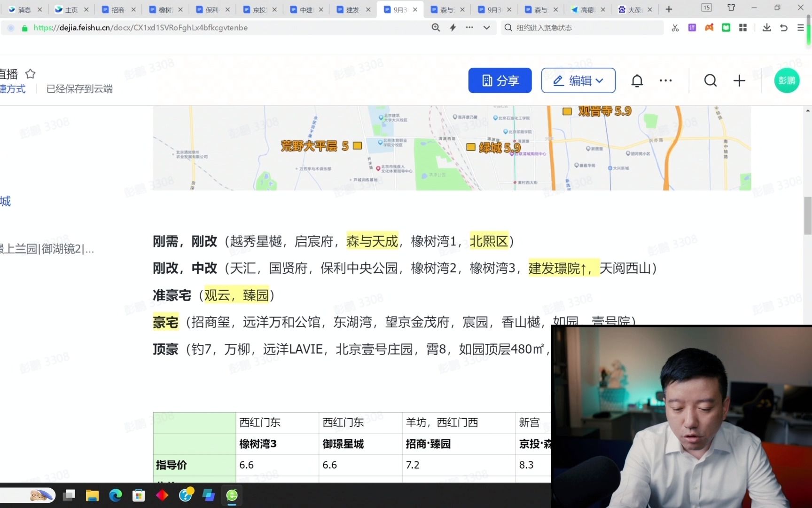
Task: Click the 7.2 price cell
Action: (459, 465)
